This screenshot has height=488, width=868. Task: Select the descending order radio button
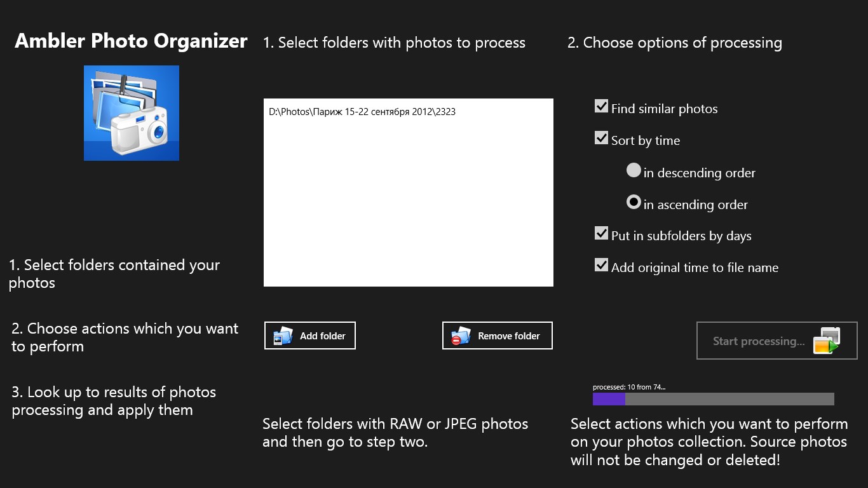coord(634,170)
